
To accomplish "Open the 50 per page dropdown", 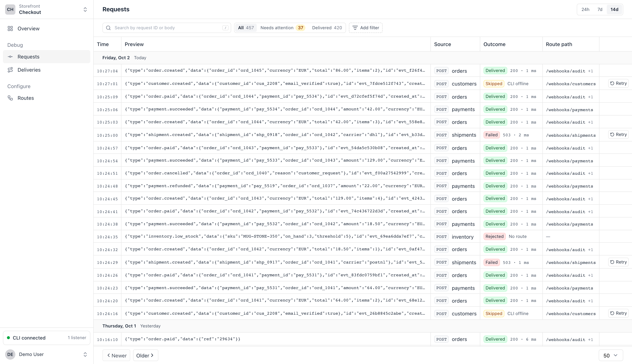I will (611, 355).
